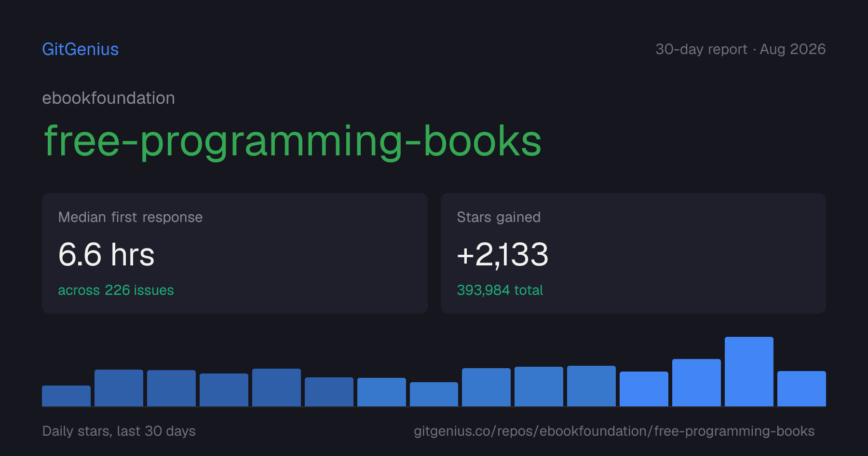868x456 pixels.
Task: Click the 'across 226 issues' text
Action: point(116,290)
